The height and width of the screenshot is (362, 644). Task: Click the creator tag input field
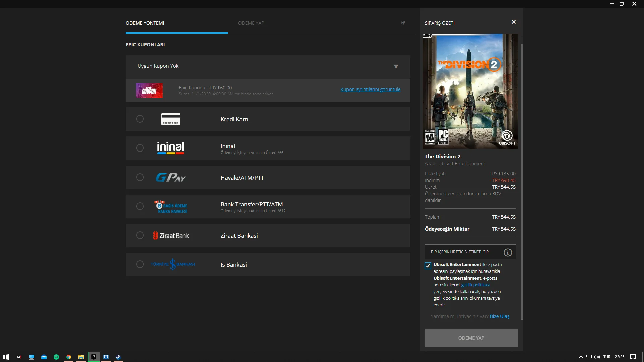click(463, 252)
